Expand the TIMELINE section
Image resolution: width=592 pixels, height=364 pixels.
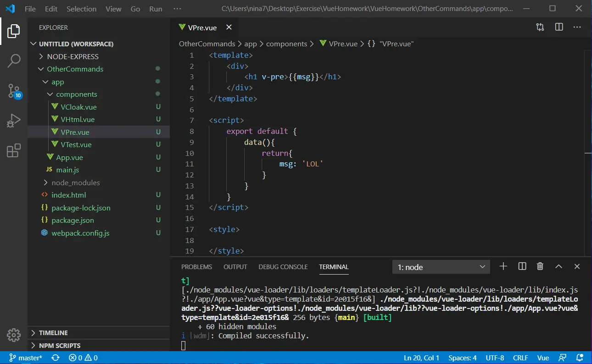click(53, 333)
